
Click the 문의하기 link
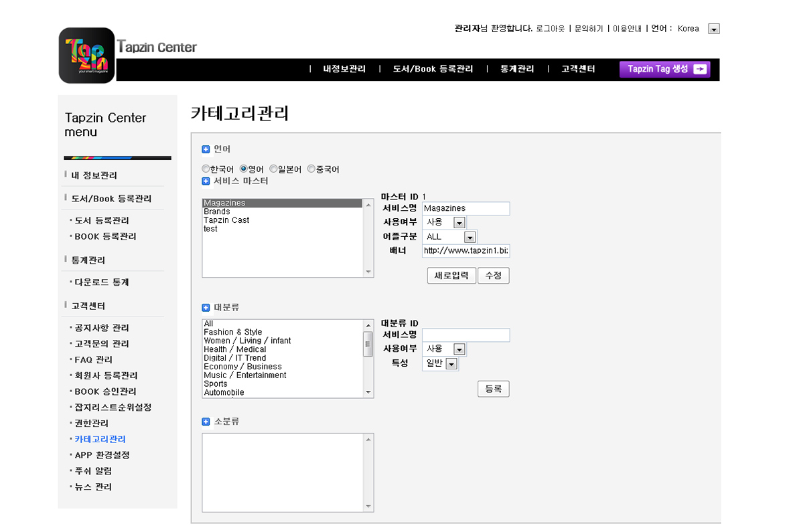click(x=589, y=29)
